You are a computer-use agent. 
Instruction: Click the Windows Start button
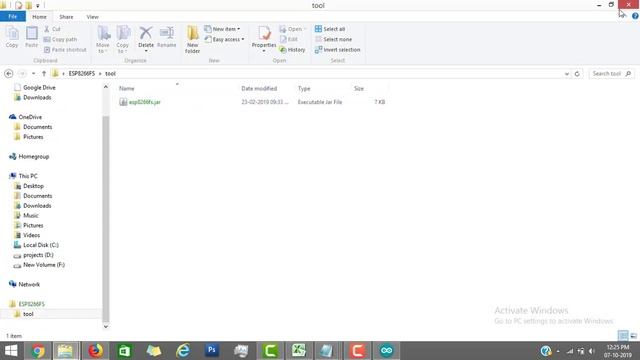click(11, 351)
